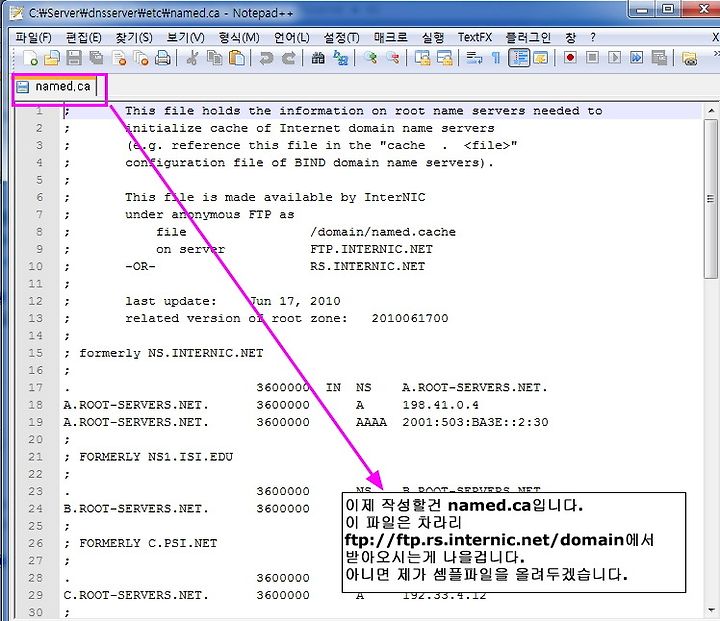This screenshot has width=720, height=621.
Task: Click the last toolbar icon after macro group
Action: pos(689,58)
